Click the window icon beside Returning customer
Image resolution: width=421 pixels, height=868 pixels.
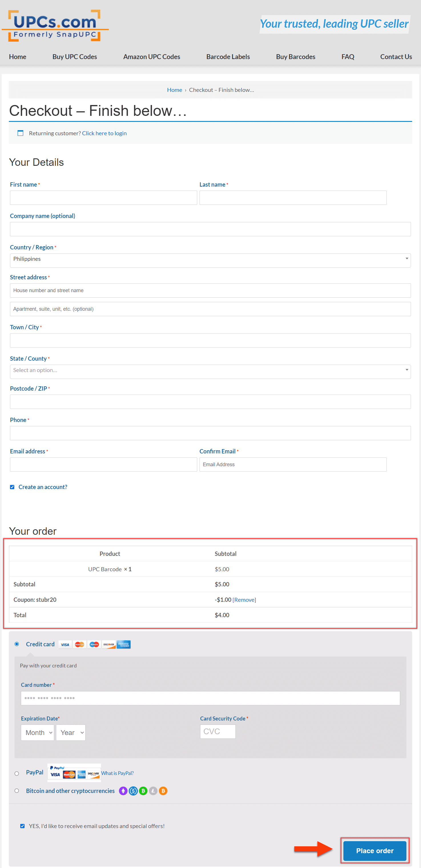20,133
